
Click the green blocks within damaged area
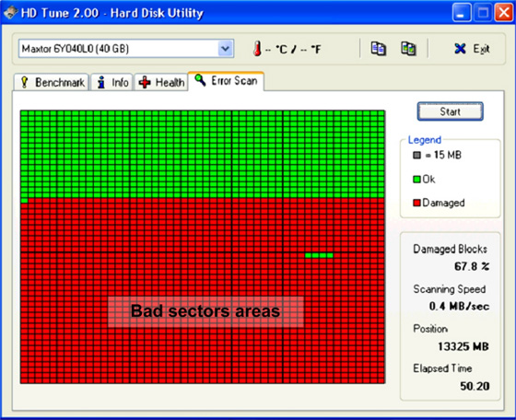319,255
